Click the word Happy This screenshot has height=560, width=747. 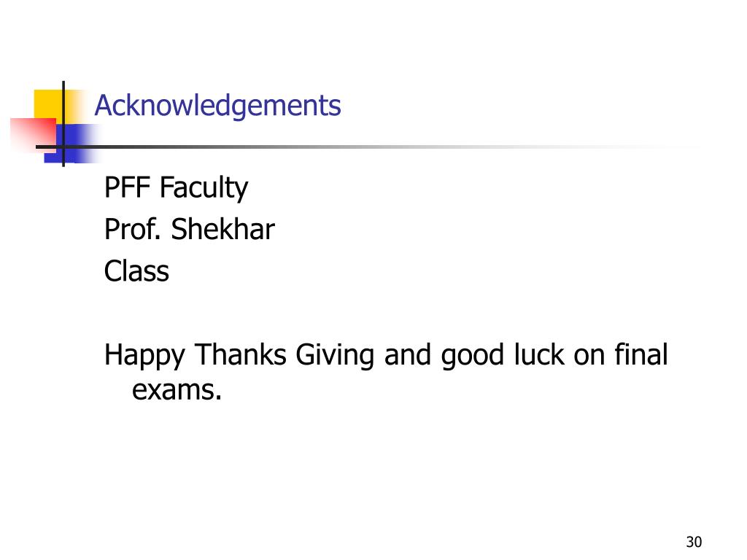(x=144, y=356)
